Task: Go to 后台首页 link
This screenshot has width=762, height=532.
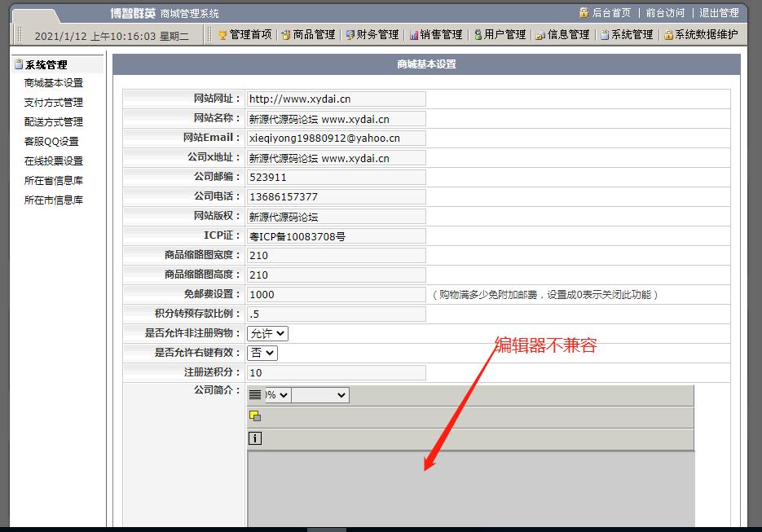Action: [611, 13]
